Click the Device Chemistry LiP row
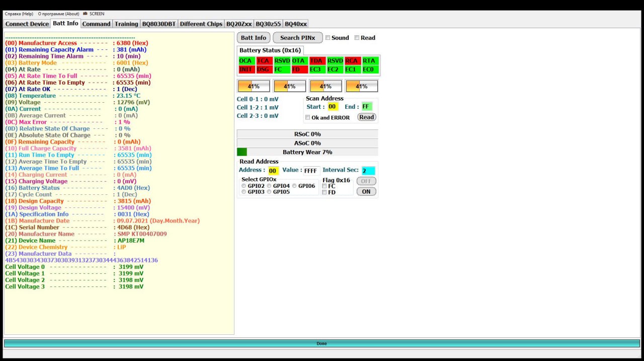 point(65,247)
